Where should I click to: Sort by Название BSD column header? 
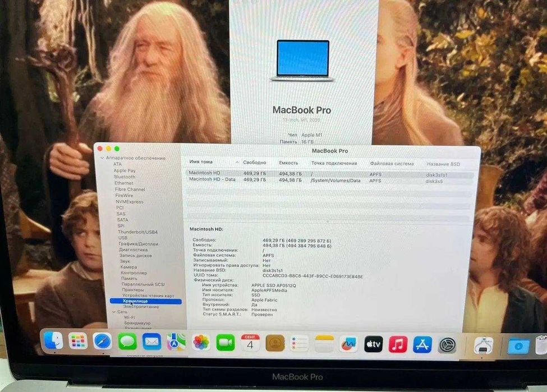click(x=443, y=164)
